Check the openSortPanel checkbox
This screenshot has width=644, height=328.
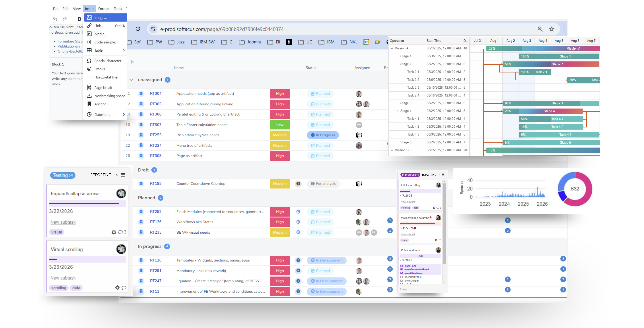[x=402, y=277]
